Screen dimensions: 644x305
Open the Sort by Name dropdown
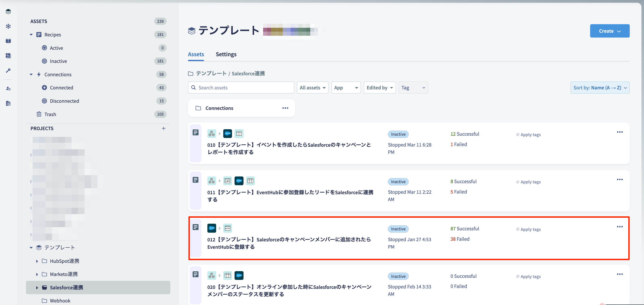pos(600,88)
